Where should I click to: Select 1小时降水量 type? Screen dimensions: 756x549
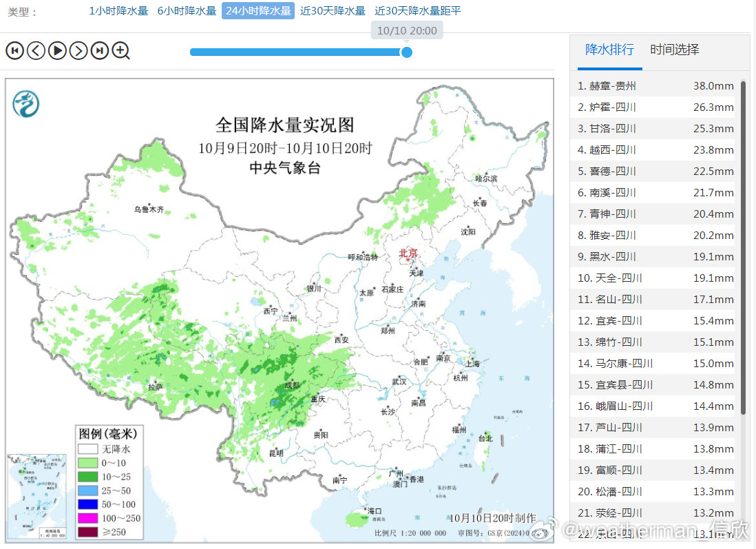pos(118,10)
